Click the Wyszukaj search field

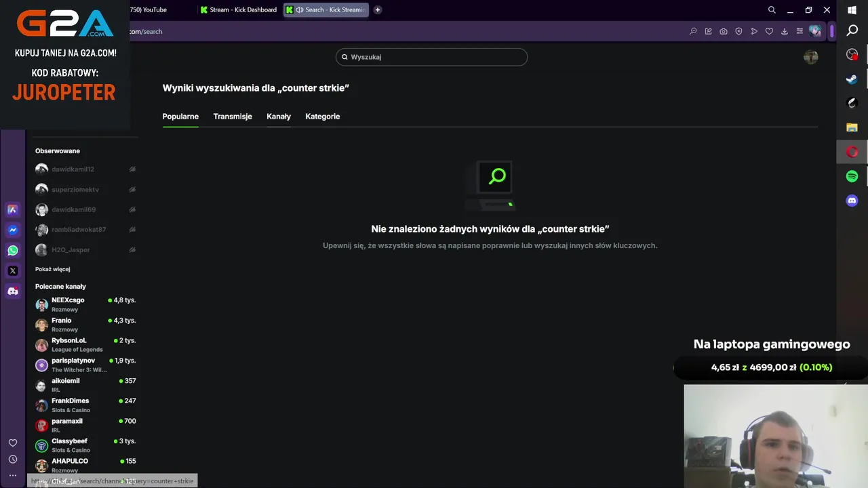point(431,57)
